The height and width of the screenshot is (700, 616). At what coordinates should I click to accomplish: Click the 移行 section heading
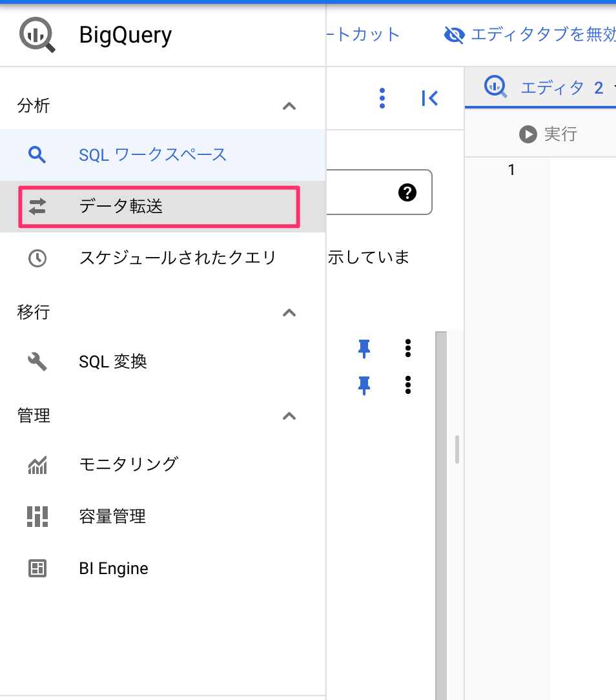(34, 313)
